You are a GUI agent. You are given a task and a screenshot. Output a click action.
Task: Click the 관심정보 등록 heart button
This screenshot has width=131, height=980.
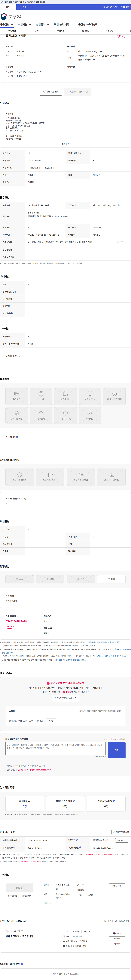point(51,92)
